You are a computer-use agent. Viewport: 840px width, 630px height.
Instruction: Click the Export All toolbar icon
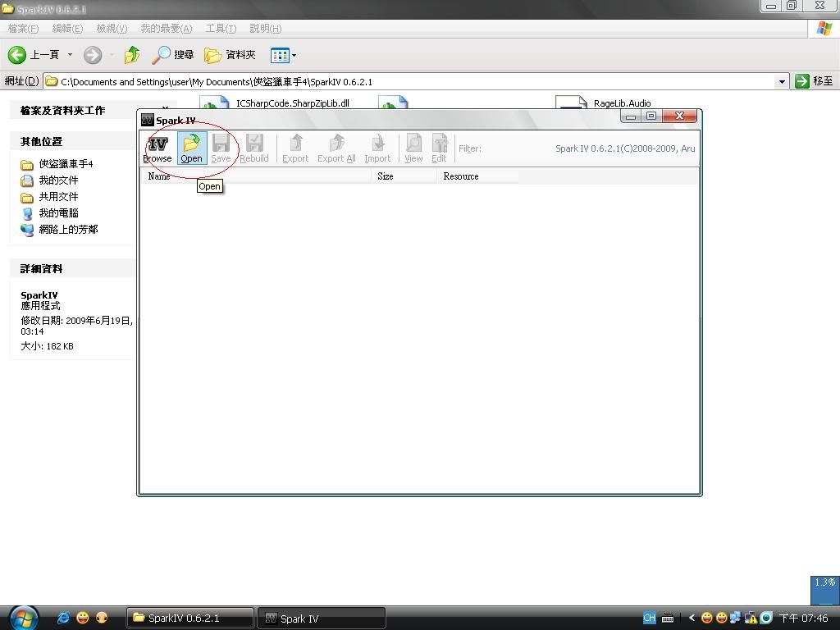pos(336,148)
